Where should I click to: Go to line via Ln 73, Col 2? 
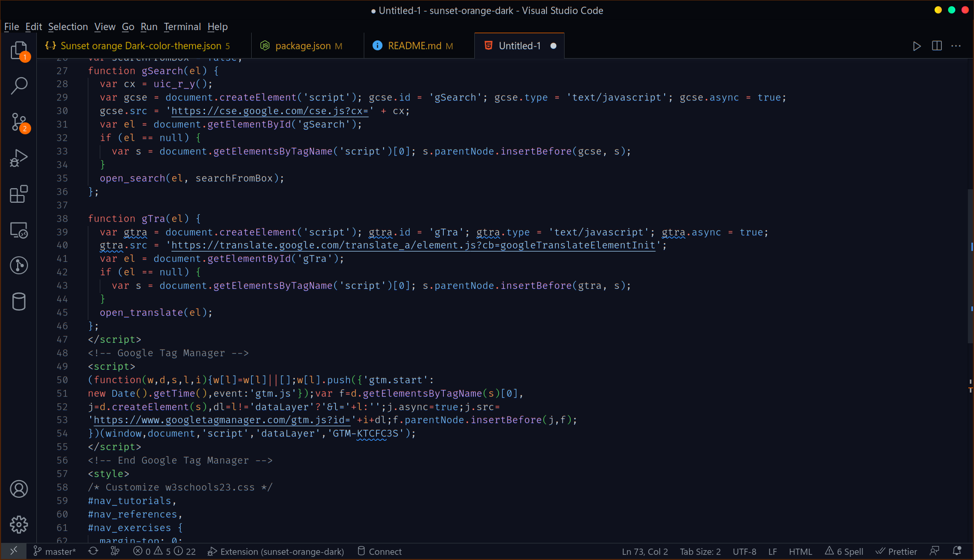click(x=645, y=551)
